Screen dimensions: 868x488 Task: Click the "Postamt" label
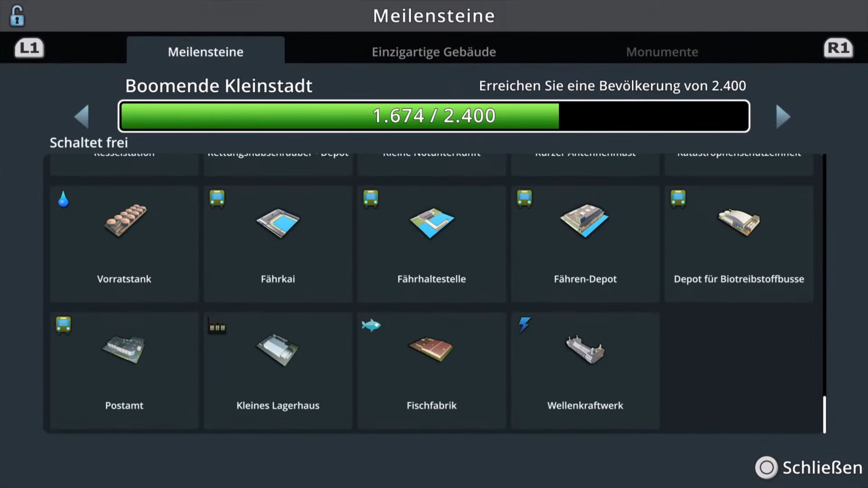coord(124,405)
